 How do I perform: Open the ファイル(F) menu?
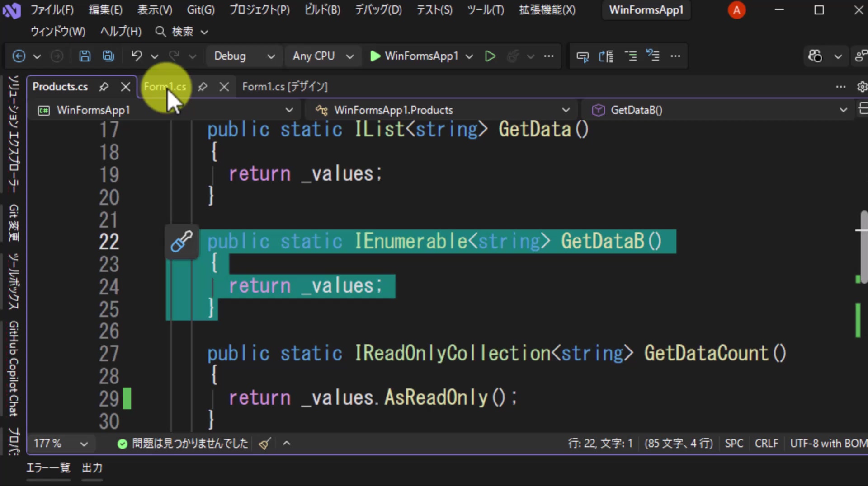pyautogui.click(x=52, y=10)
